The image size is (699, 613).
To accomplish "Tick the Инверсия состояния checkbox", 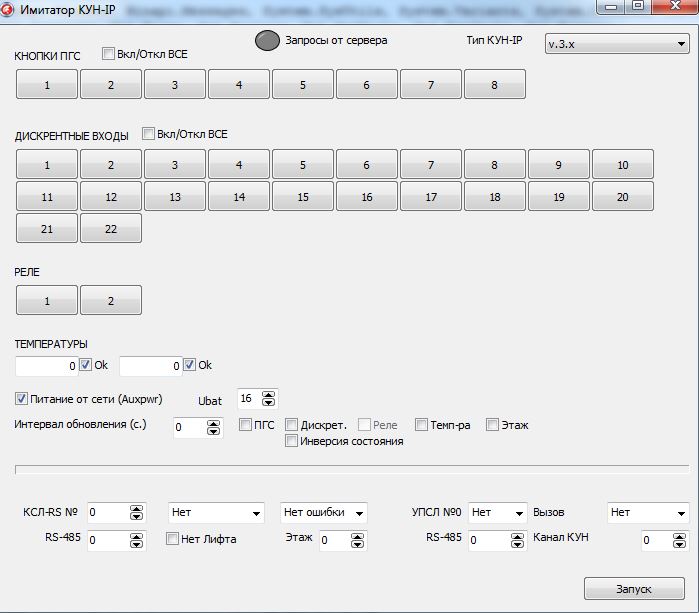I will [x=292, y=440].
